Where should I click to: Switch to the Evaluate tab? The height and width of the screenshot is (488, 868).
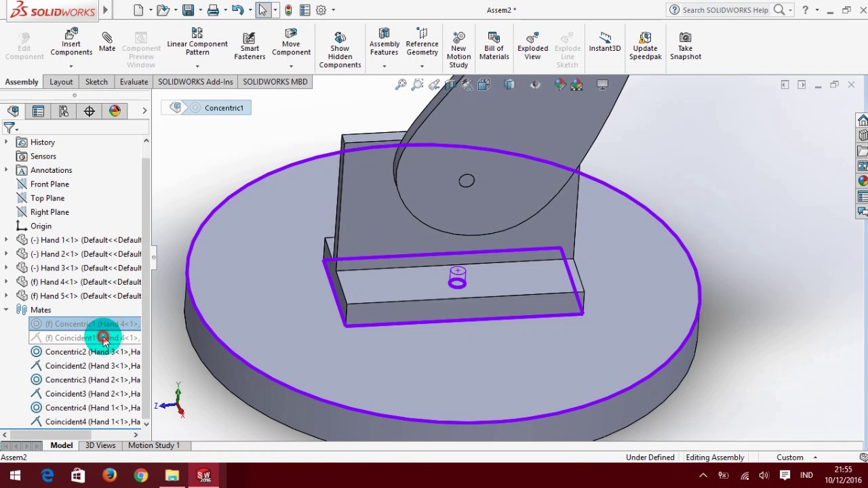point(134,82)
